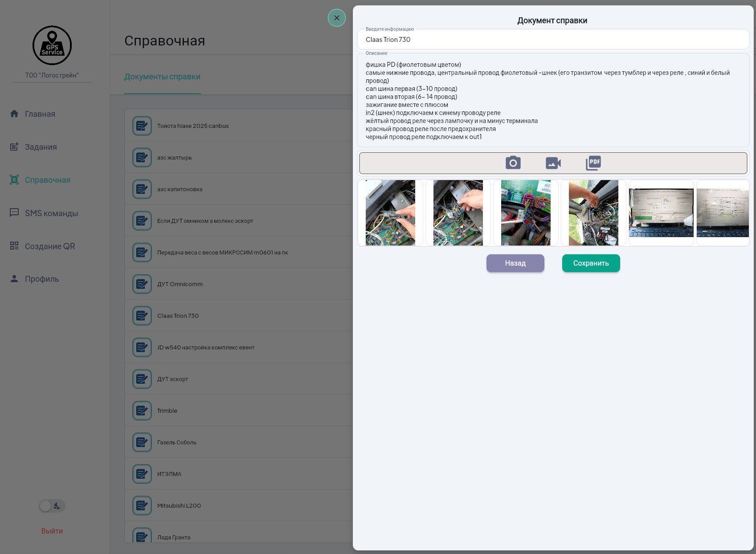Viewport: 756px width, 554px height.
Task: Click the Справочная sidebar icon
Action: pos(14,180)
